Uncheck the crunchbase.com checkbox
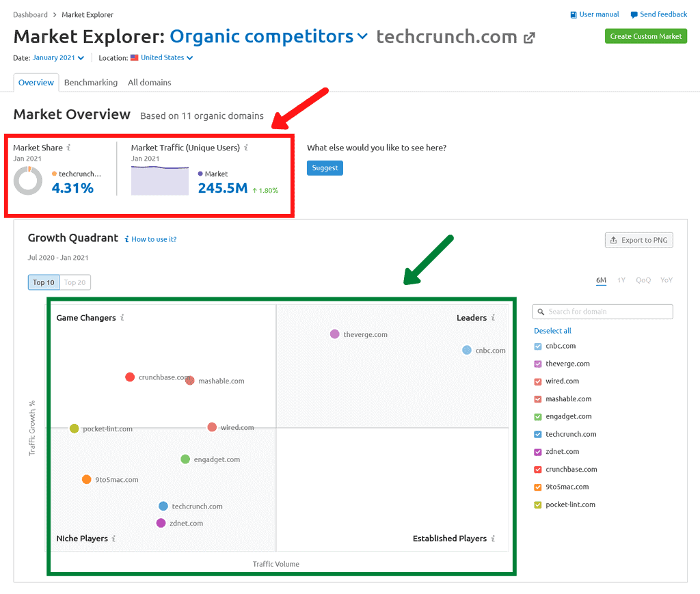The width and height of the screenshot is (700, 594). coord(538,470)
